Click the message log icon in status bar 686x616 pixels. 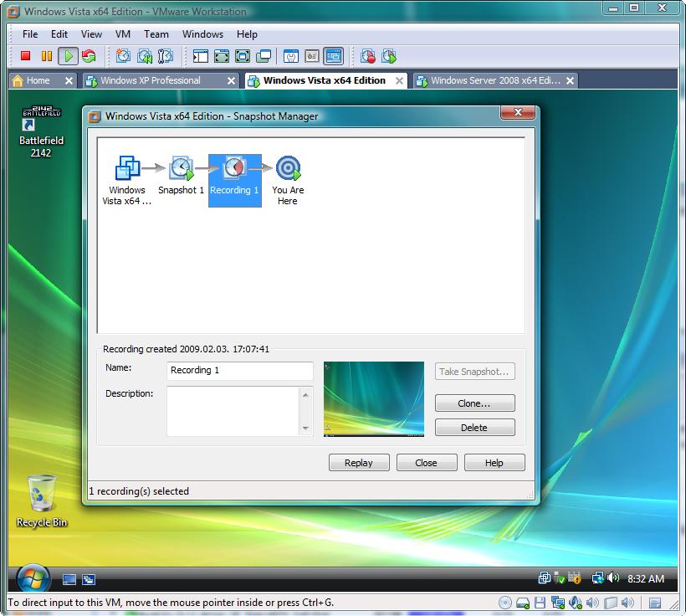pyautogui.click(x=655, y=603)
